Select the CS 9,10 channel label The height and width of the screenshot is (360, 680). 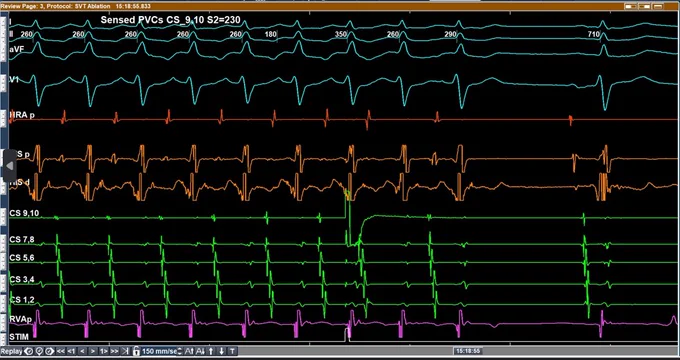click(x=24, y=213)
